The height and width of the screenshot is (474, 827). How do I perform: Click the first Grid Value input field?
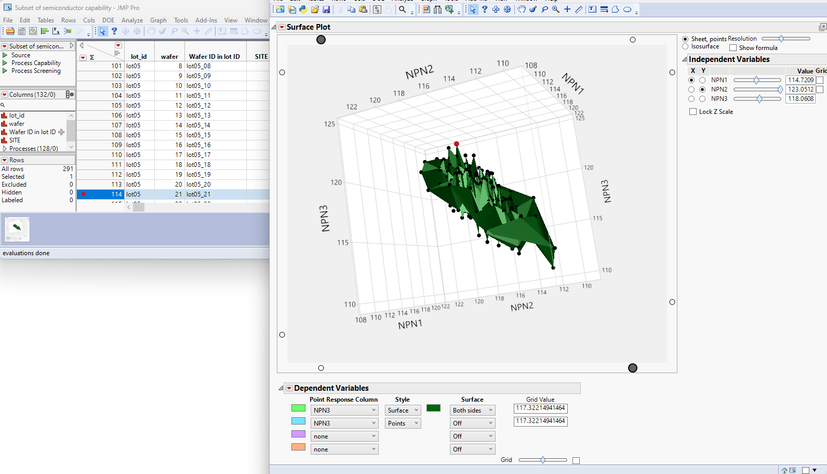pyautogui.click(x=540, y=408)
